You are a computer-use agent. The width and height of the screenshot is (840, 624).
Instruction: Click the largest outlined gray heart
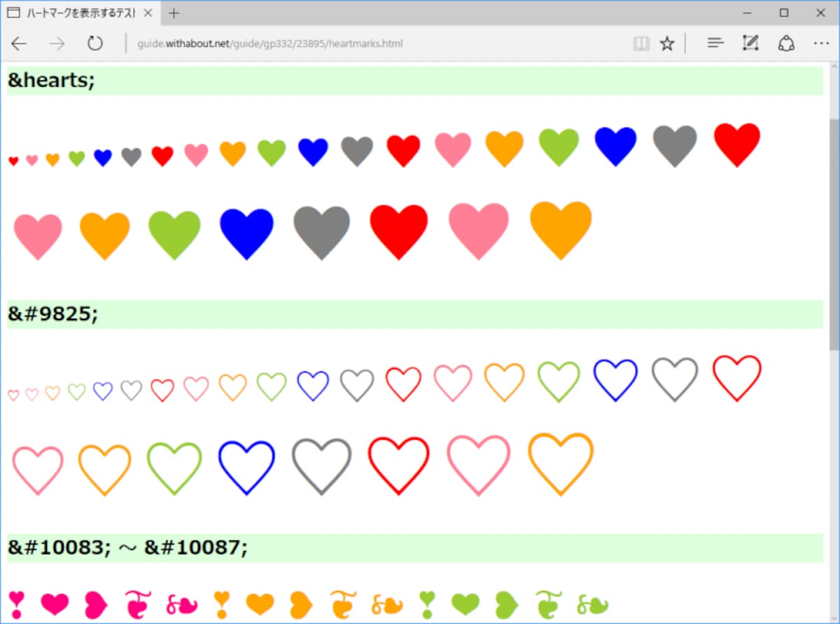321,466
